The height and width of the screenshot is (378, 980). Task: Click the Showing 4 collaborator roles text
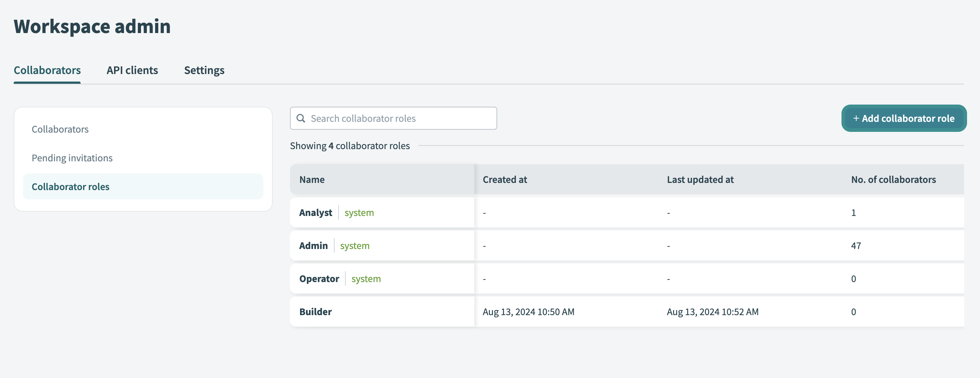(x=350, y=146)
